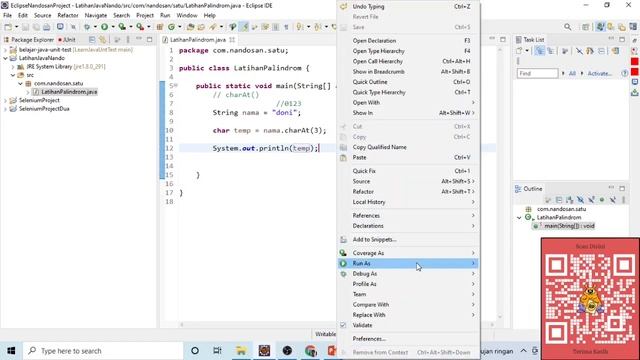
Task: Select the Package Explorer tab
Action: [29, 40]
